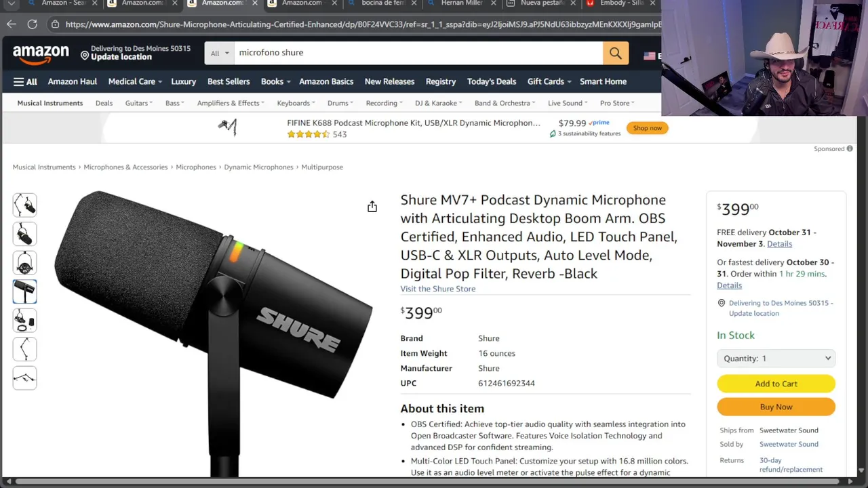Click the Amazon logo
This screenshot has height=488, width=868.
coord(41,54)
